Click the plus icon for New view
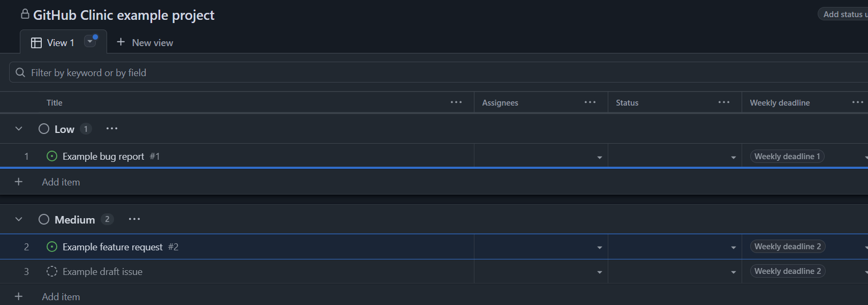This screenshot has height=305, width=868. [121, 42]
